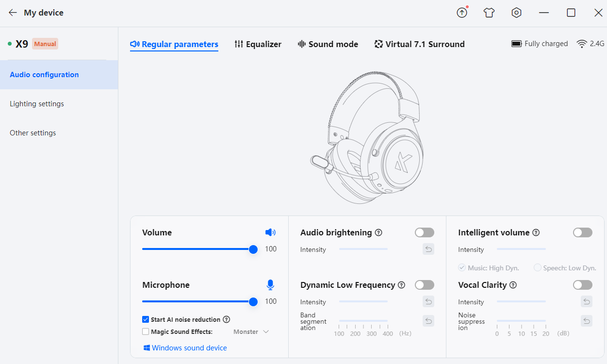This screenshot has width=607, height=364.
Task: Go to Lighting settings
Action: [37, 104]
